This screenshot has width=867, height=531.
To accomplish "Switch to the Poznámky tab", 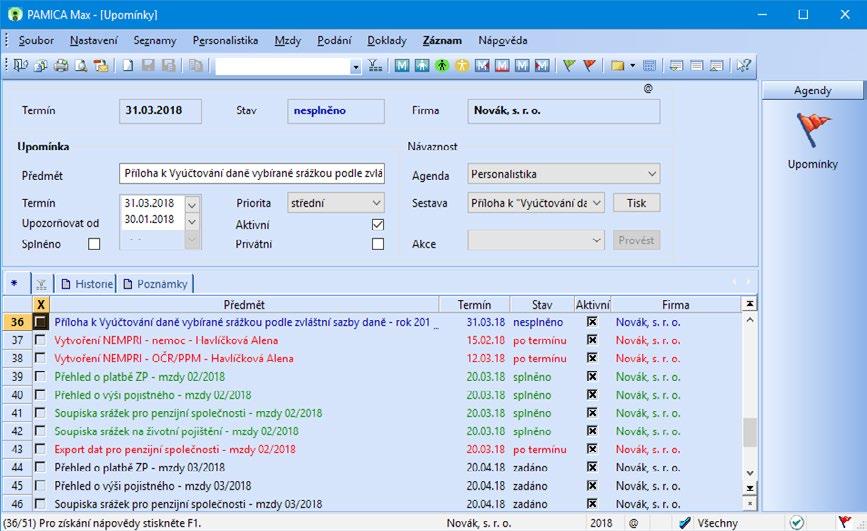I will coord(155,284).
